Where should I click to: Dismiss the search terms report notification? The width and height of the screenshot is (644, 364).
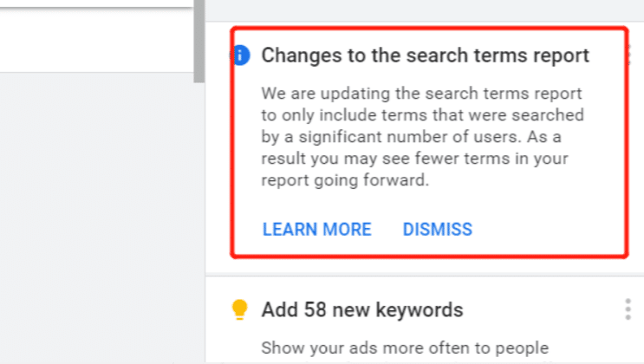pos(437,230)
